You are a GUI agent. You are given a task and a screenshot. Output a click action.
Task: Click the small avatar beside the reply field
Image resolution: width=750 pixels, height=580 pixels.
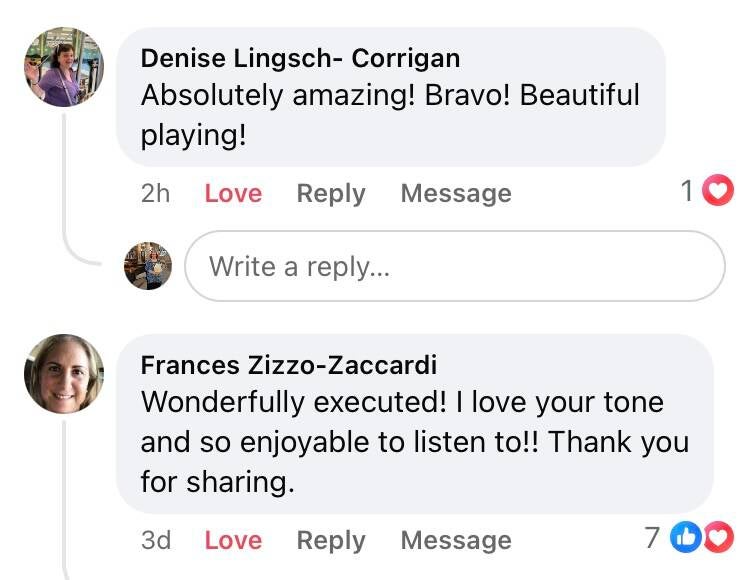(x=148, y=266)
